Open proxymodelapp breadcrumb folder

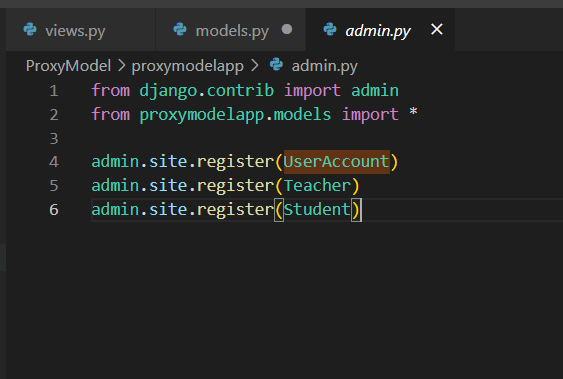187,66
